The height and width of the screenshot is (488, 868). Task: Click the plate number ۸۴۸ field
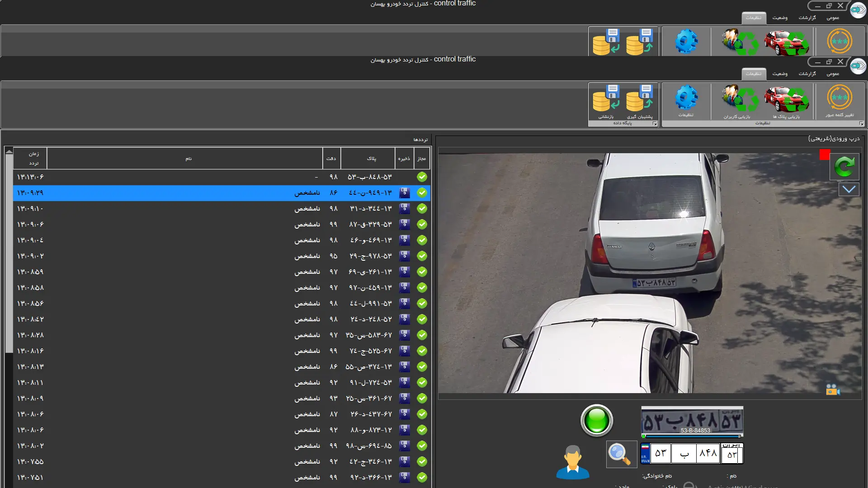click(708, 453)
